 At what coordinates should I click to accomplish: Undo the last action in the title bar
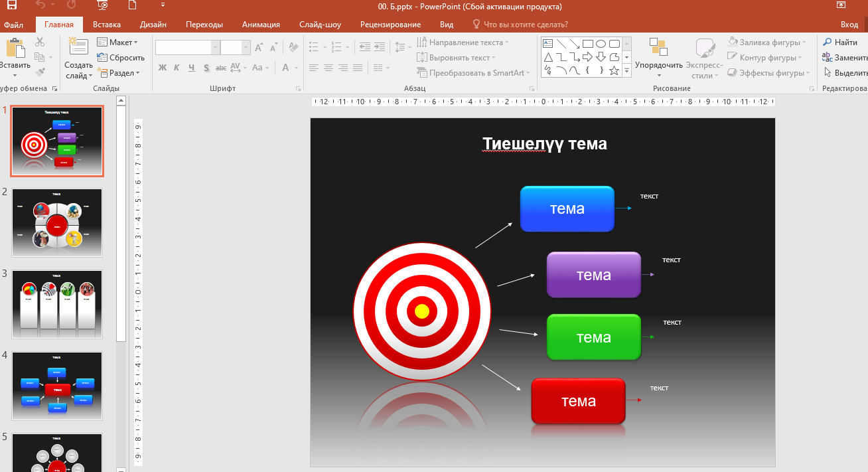click(x=39, y=5)
